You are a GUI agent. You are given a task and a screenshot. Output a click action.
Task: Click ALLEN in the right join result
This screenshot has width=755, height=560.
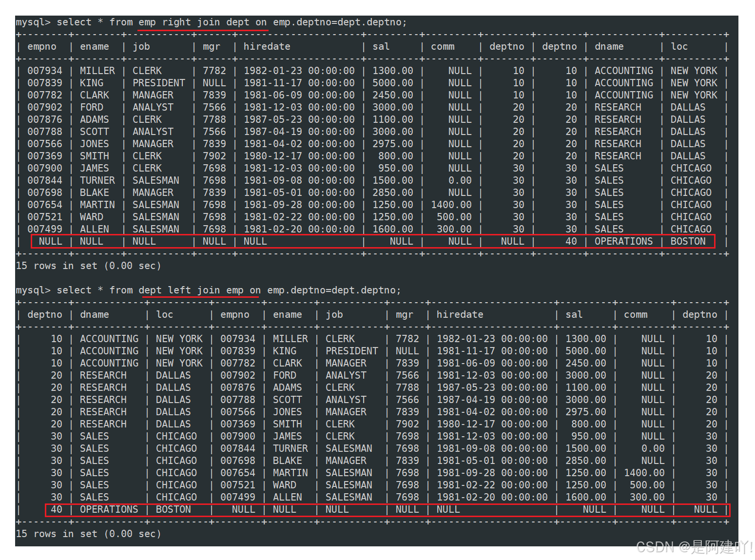(95, 230)
